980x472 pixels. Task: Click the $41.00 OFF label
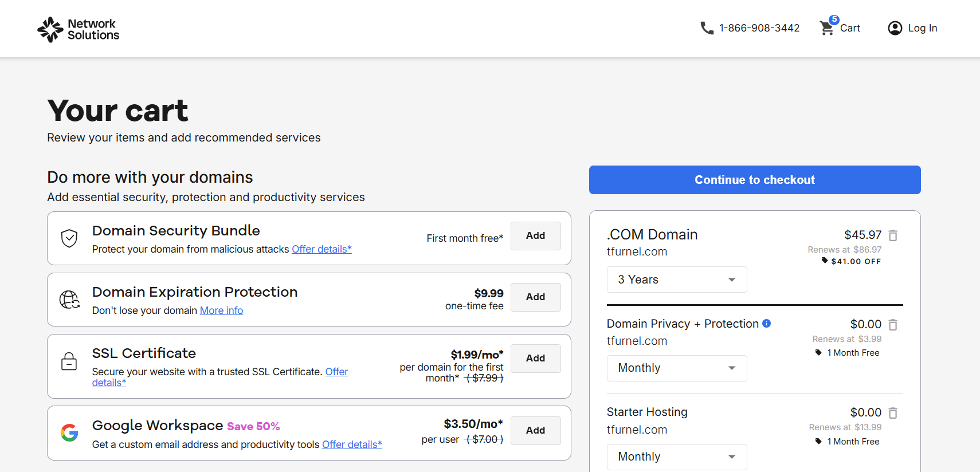tap(856, 261)
